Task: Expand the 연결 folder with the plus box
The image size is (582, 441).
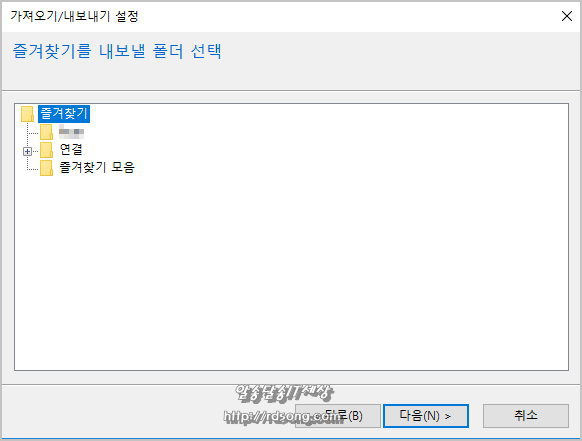Action: pos(27,151)
